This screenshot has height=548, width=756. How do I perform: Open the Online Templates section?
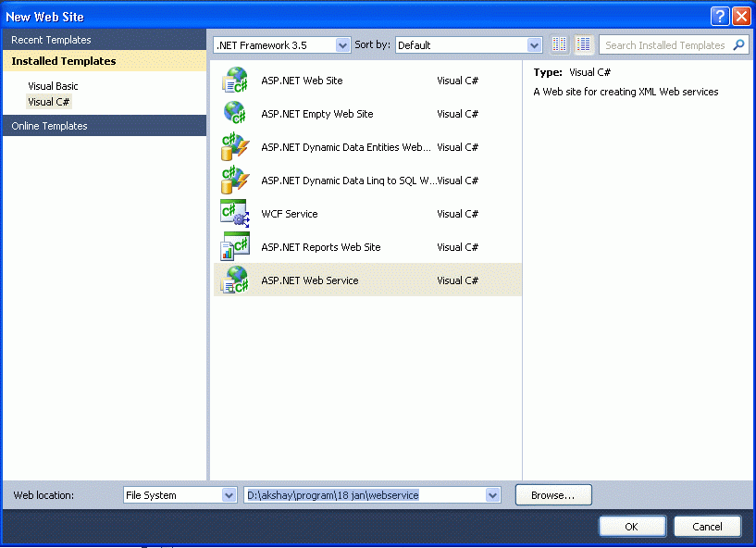pyautogui.click(x=105, y=125)
